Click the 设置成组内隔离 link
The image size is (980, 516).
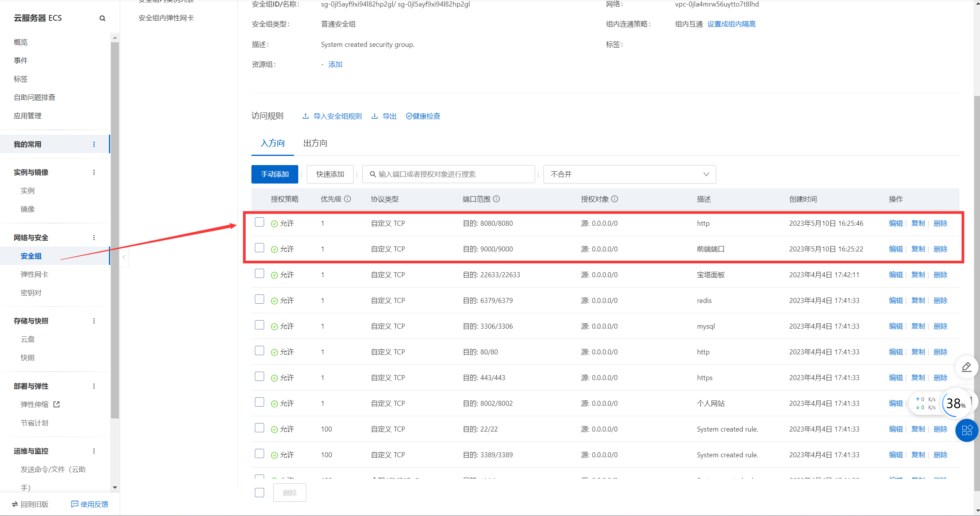pyautogui.click(x=731, y=24)
